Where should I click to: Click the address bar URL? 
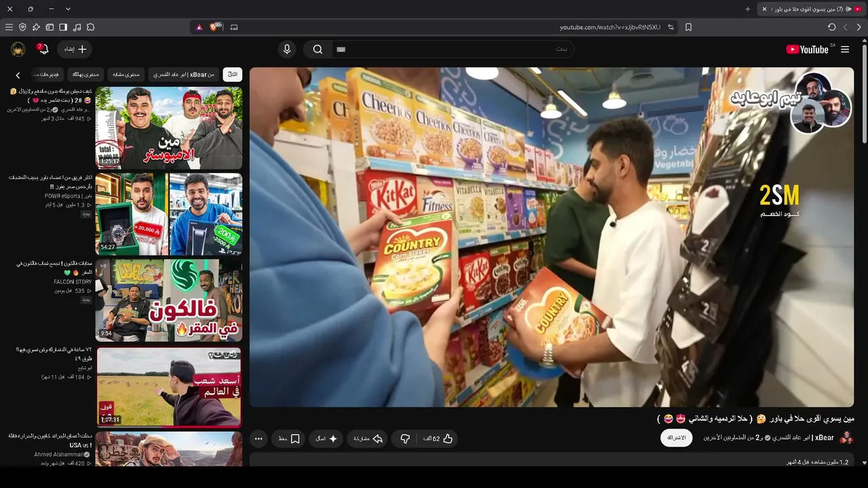click(x=610, y=27)
